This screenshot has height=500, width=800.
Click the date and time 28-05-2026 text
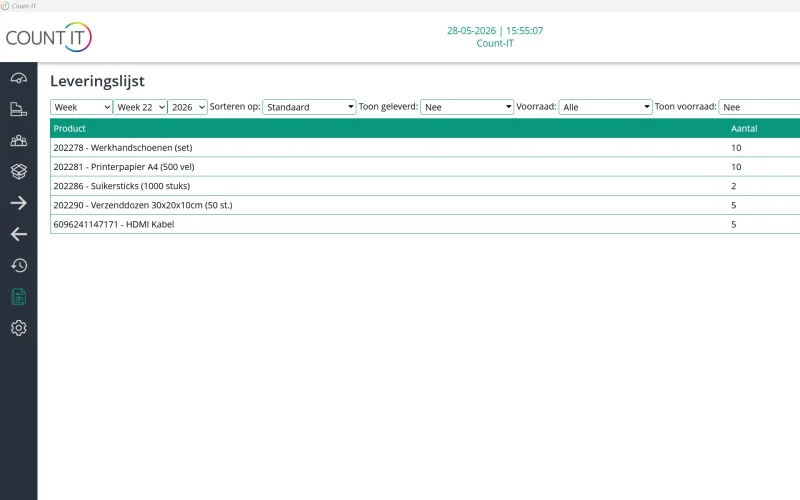click(x=495, y=31)
